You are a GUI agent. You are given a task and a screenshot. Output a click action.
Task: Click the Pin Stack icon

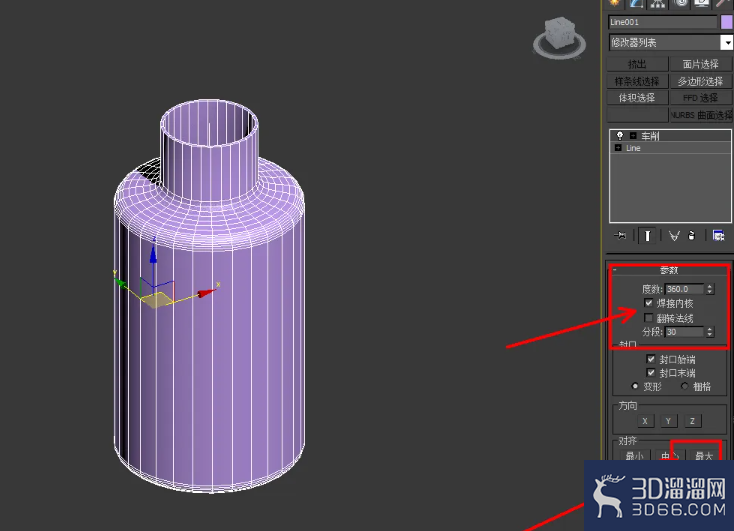tap(620, 235)
